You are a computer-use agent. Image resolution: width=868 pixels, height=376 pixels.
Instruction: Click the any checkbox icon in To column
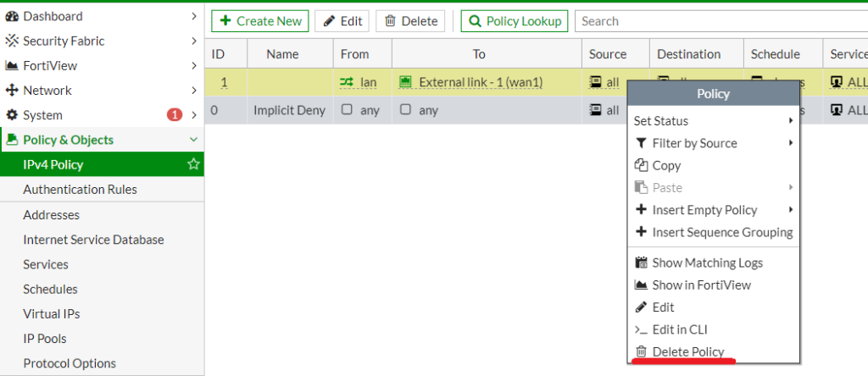point(405,109)
